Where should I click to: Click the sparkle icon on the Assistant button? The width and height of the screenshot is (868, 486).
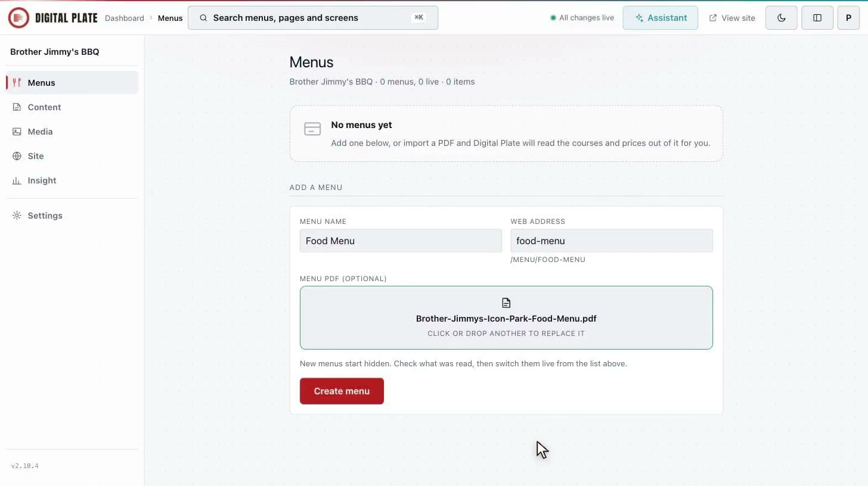pos(639,18)
